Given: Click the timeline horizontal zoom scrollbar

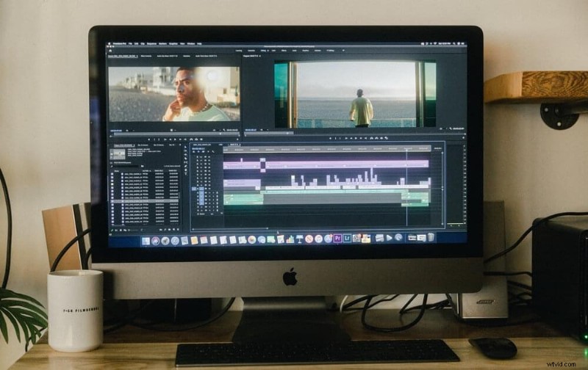Looking at the screenshot, I should click(230, 228).
